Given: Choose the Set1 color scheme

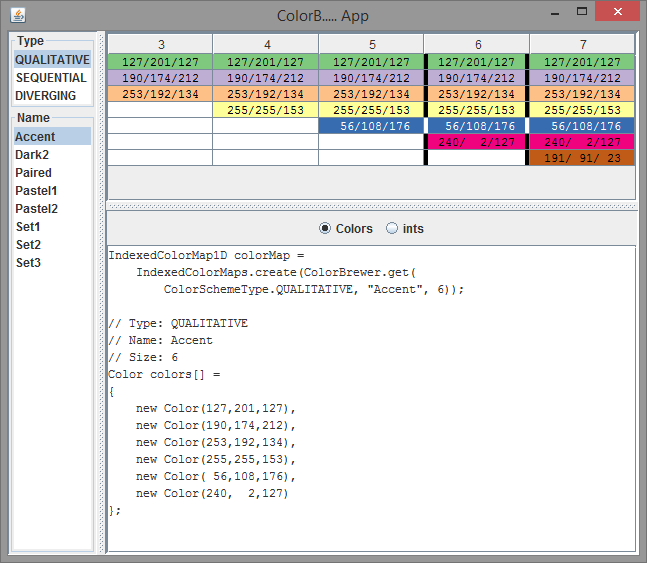Looking at the screenshot, I should 52,227.
